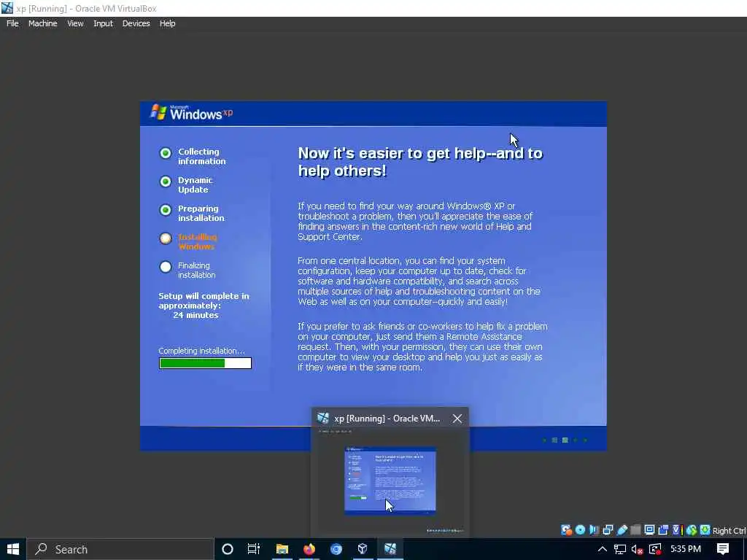
Task: Click the display status indicator icon
Action: 649,530
